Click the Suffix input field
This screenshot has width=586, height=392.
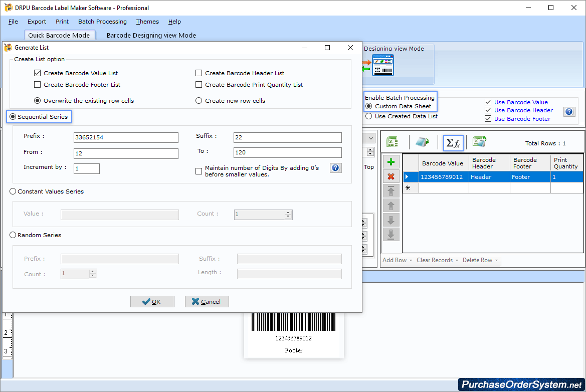(287, 137)
